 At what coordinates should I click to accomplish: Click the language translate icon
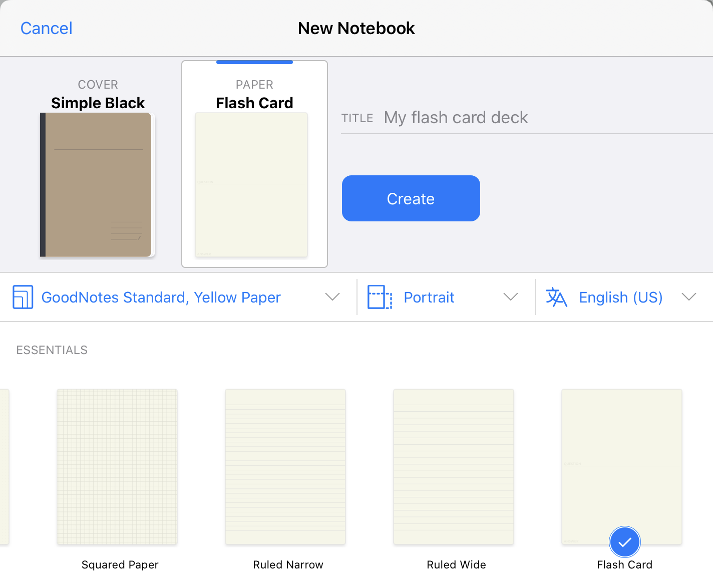coord(556,297)
